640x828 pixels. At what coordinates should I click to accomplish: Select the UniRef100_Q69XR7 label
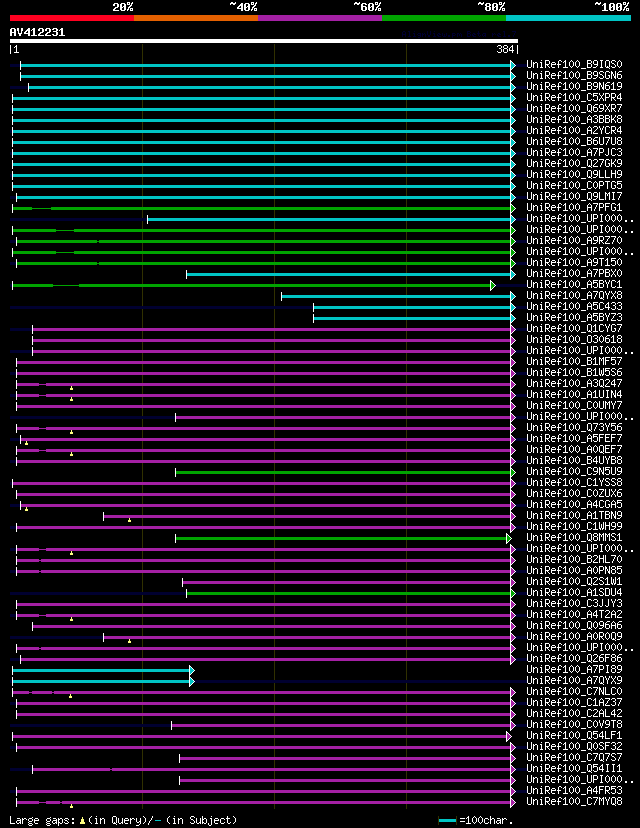[x=574, y=108]
